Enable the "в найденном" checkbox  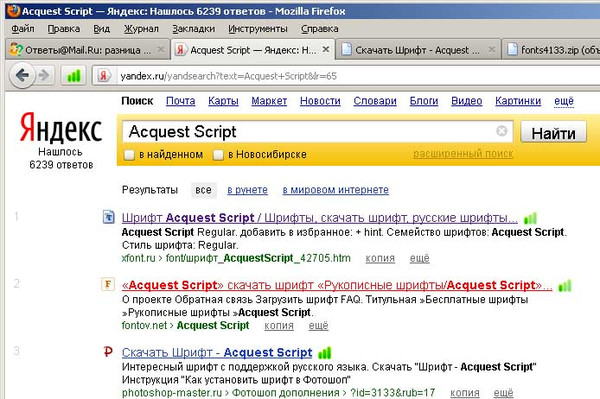[x=129, y=155]
